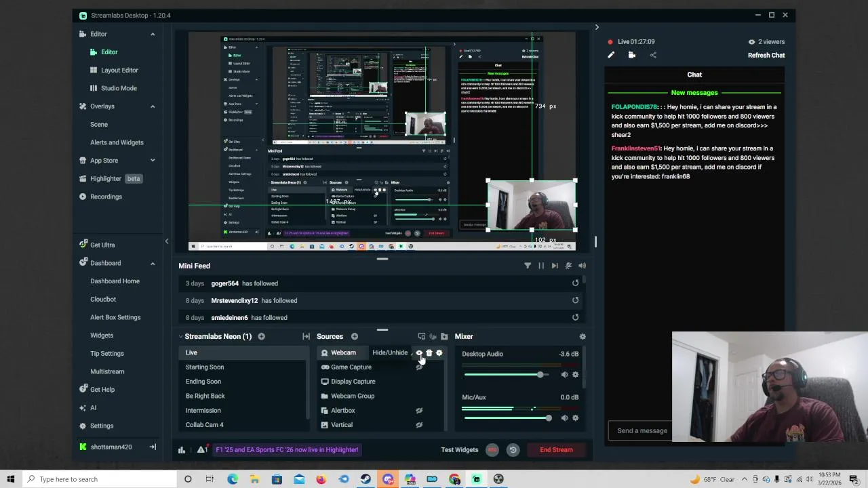Toggle Mini Feed alert sound volume
868x488 pixels.
coord(582,266)
